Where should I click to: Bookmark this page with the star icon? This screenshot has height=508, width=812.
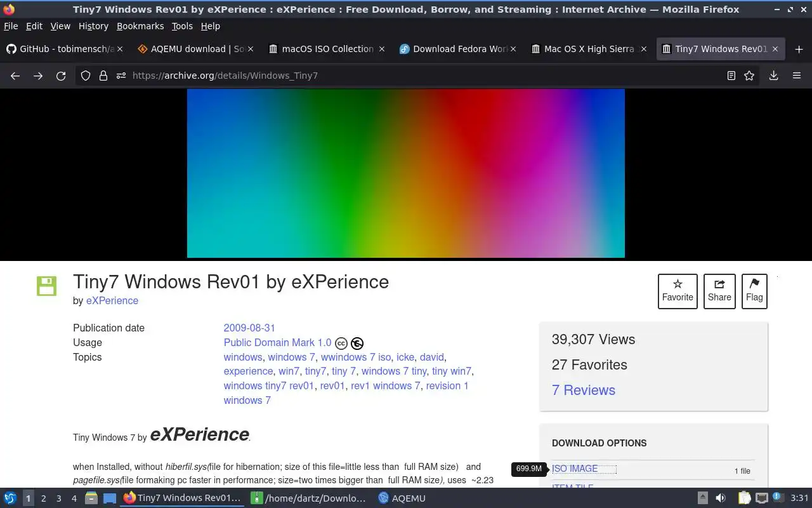(749, 76)
